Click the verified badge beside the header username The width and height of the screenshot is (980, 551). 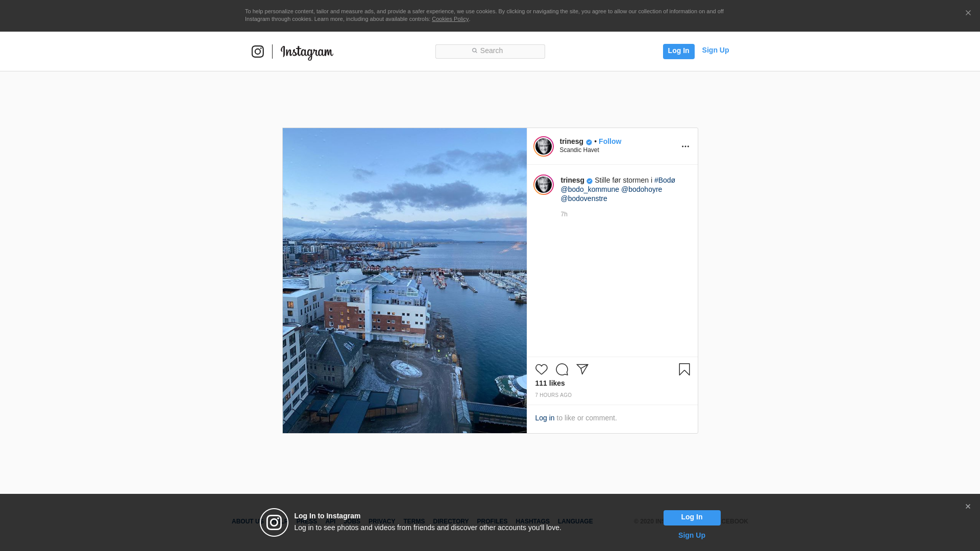(x=589, y=142)
